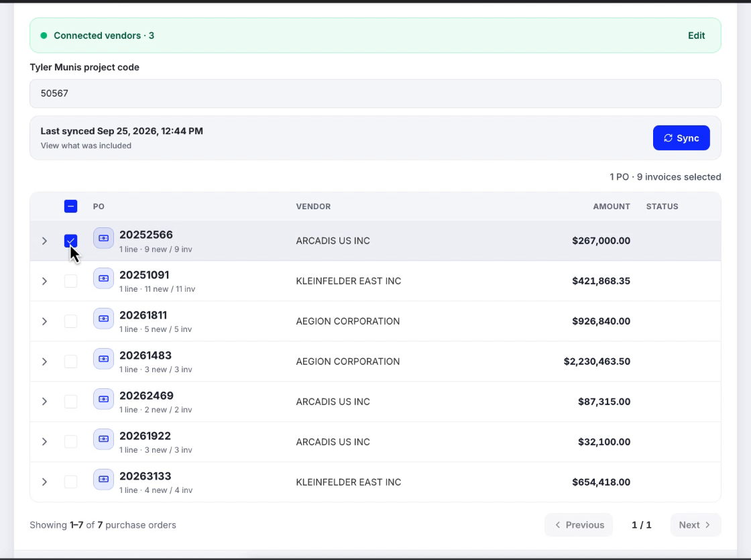The image size is (751, 560).
Task: Click the green connected vendors status dot
Action: (44, 36)
